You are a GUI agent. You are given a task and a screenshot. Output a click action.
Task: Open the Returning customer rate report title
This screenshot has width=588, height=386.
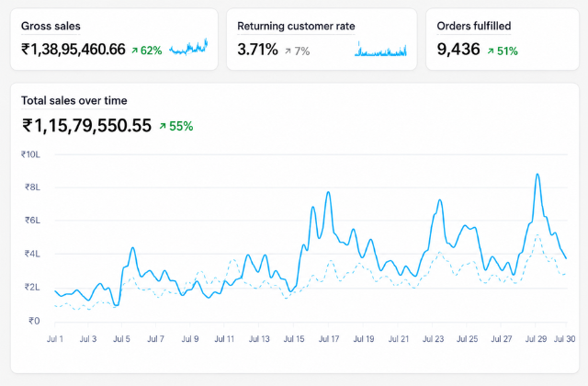coord(296,26)
